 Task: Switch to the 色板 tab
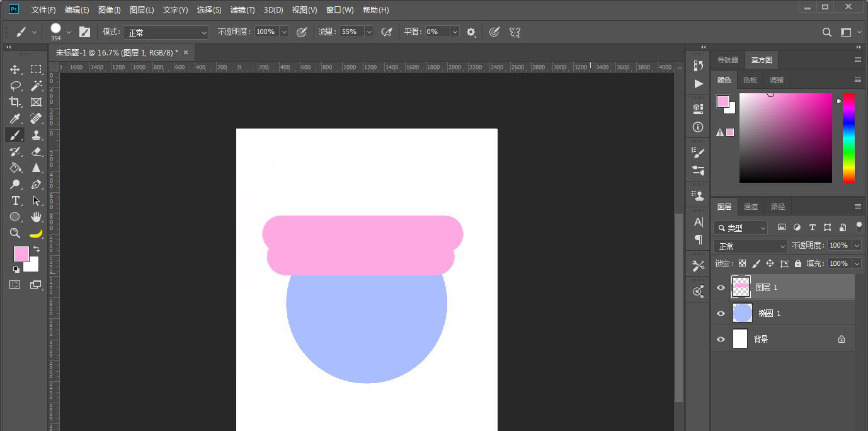[750, 80]
